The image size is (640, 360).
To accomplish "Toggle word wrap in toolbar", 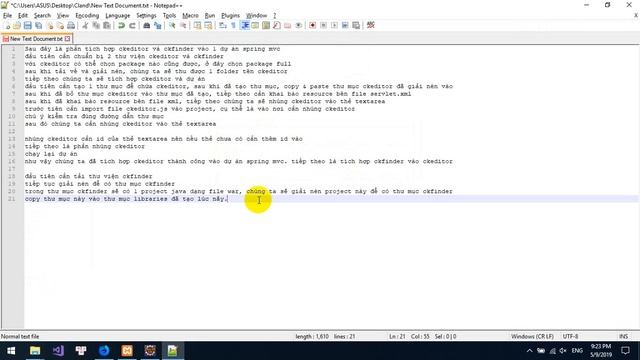I will coord(222,26).
